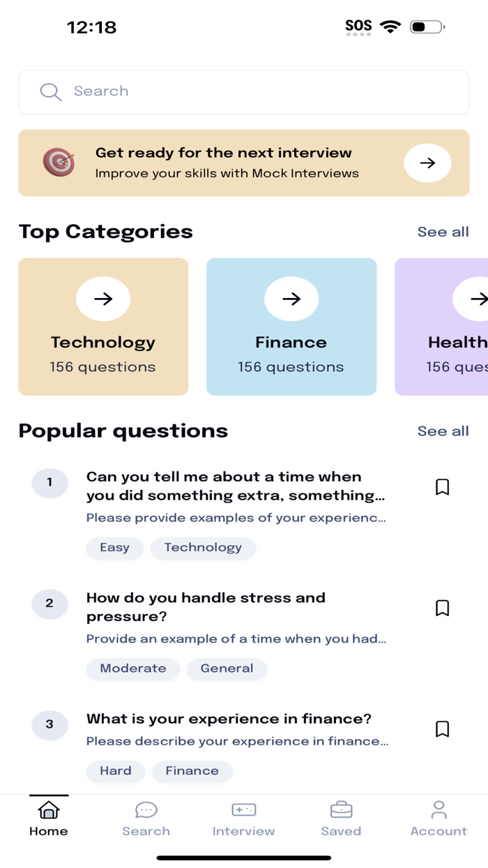Screen dimensions: 488x868
Task: Tap See all next to Top Categories
Action: coord(443,232)
